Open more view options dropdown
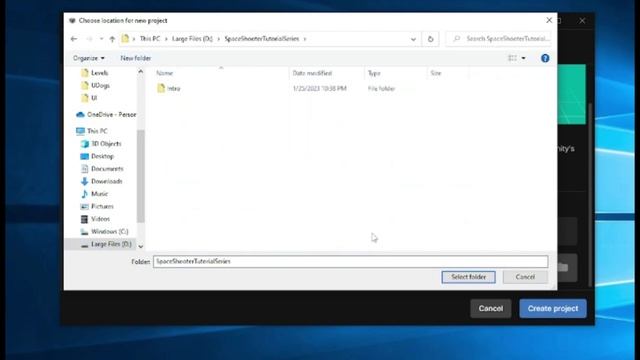The width and height of the screenshot is (640, 360). (x=523, y=58)
